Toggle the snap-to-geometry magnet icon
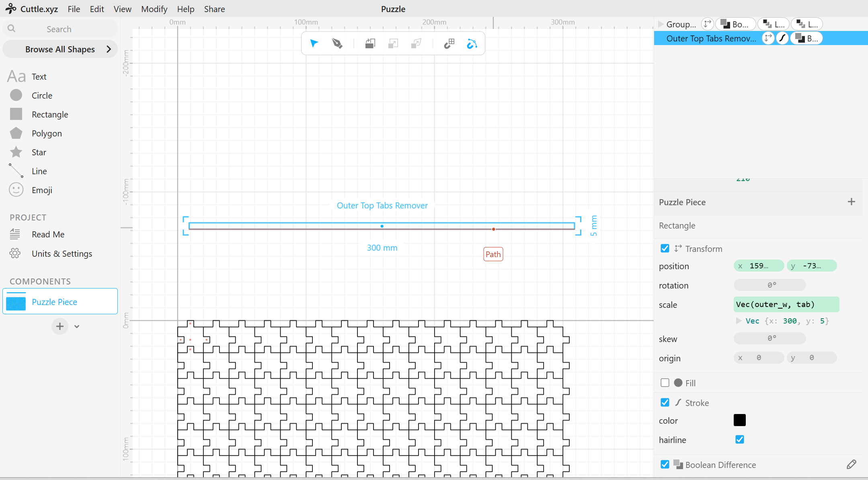The height and width of the screenshot is (480, 868). pos(472,43)
